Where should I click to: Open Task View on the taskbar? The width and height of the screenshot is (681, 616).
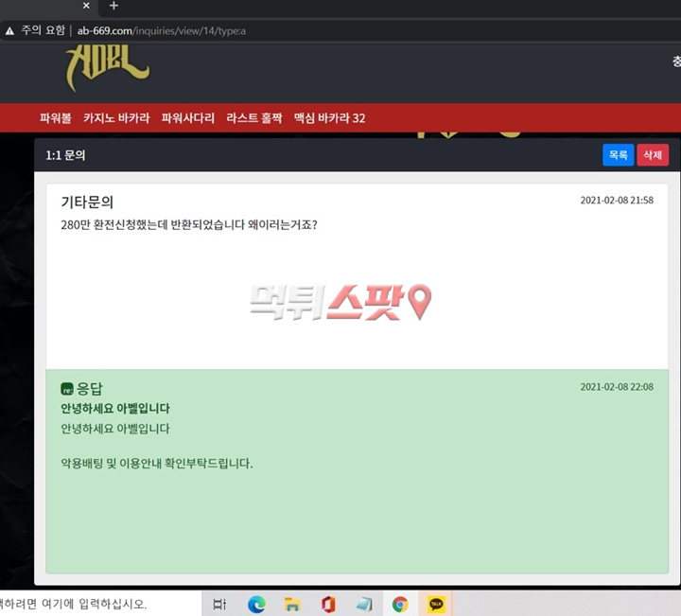click(219, 604)
